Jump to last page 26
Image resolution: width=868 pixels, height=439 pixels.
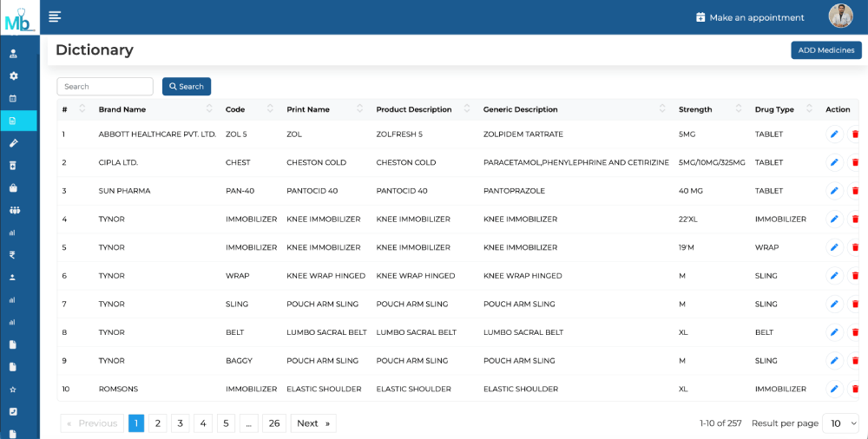[x=274, y=423]
